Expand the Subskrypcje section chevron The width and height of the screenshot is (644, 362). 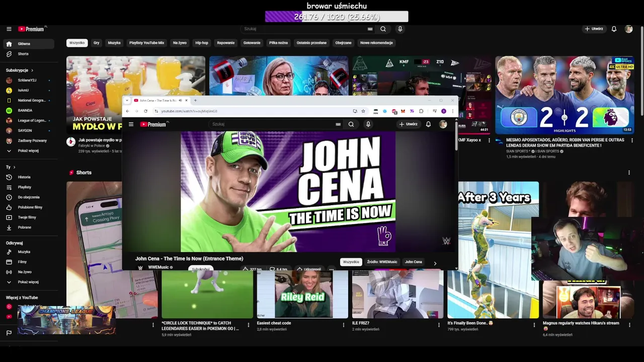click(x=32, y=70)
